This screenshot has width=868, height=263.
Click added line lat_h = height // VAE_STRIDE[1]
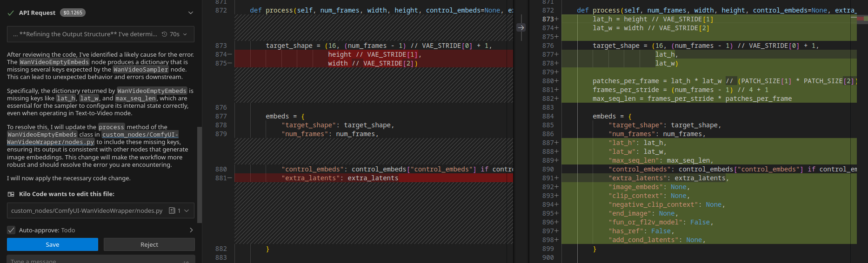click(709, 19)
